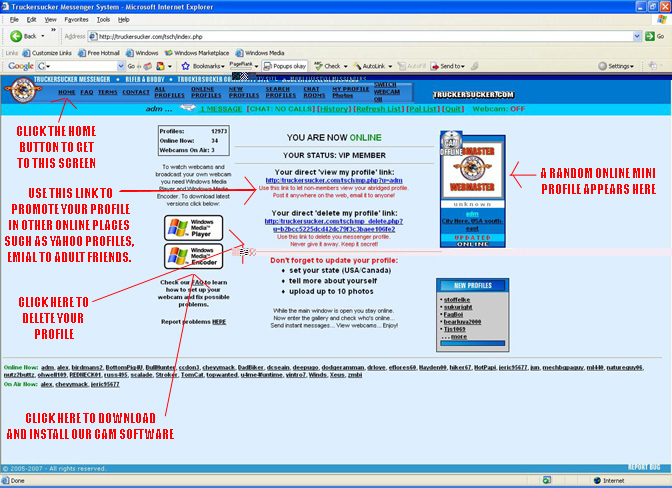Click the highlighter pen toolbar icon
Screen dimensions: 672x488
(474, 66)
